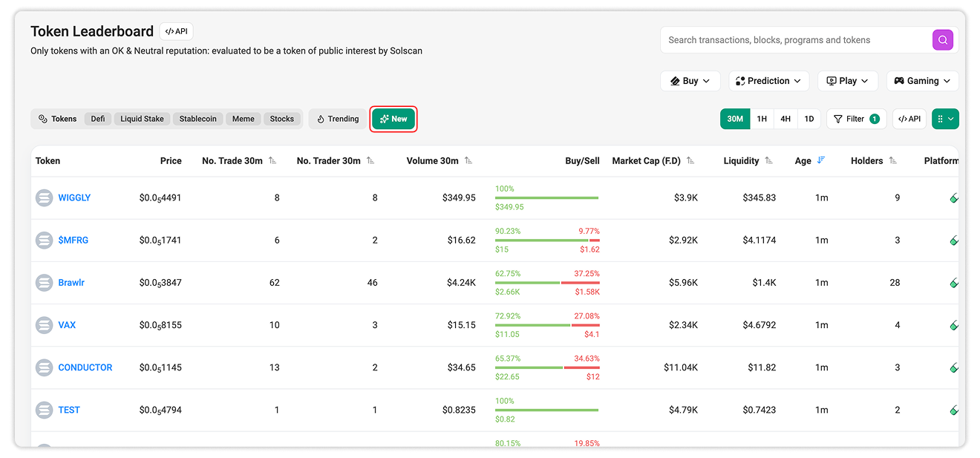Sort by Market Cap (F.D) icon
The width and height of the screenshot is (980, 458).
690,160
